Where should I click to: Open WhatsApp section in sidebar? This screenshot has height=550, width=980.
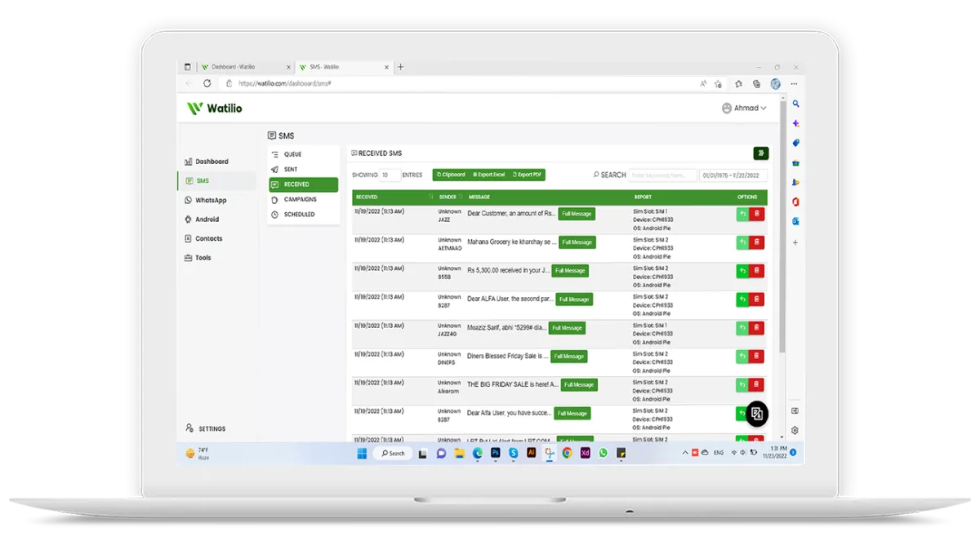pyautogui.click(x=206, y=200)
